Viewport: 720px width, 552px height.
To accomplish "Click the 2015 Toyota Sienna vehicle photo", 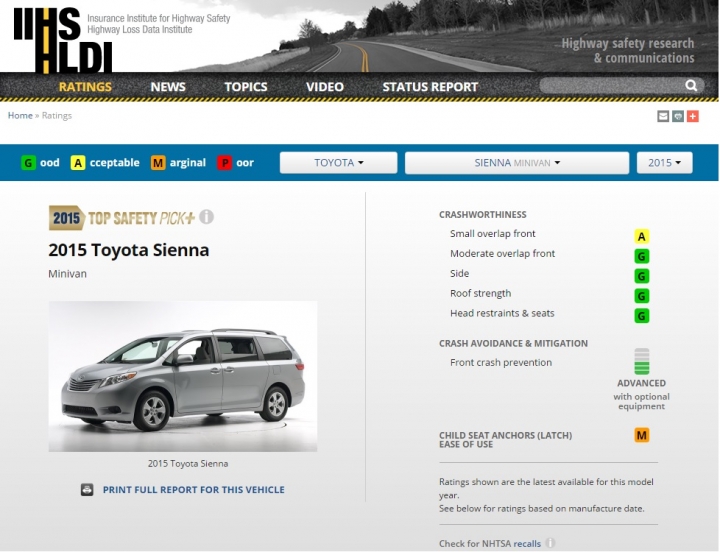I will (x=183, y=376).
